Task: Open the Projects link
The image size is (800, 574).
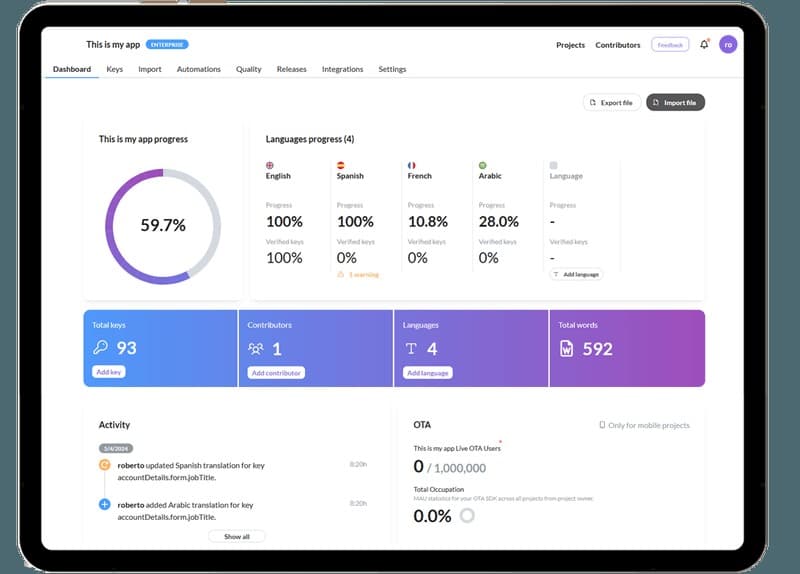Action: pyautogui.click(x=570, y=45)
